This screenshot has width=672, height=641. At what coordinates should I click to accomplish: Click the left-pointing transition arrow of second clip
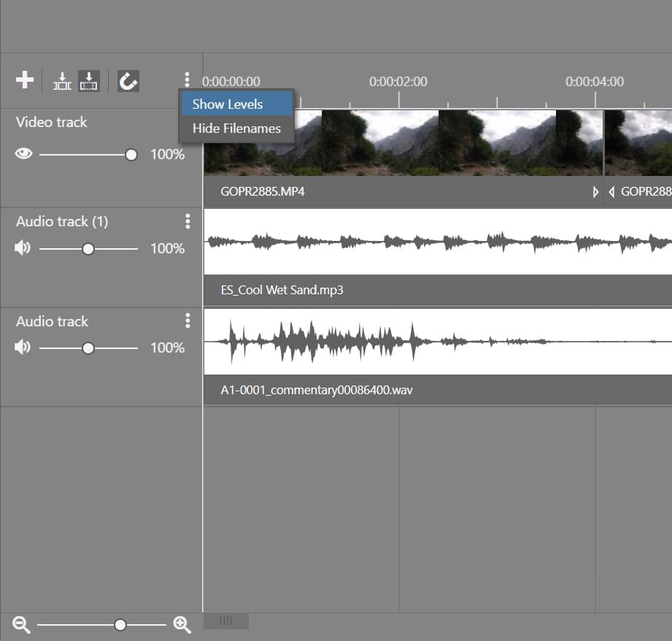click(611, 192)
